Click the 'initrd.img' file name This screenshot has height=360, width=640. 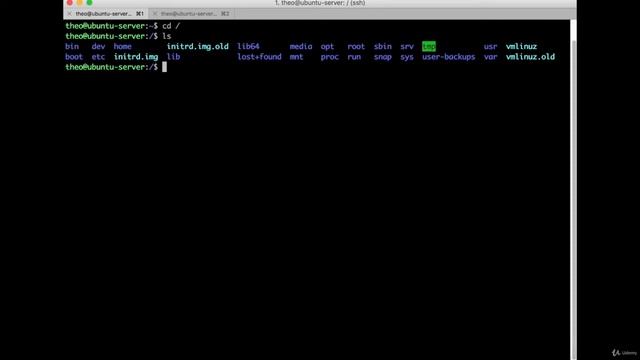click(136, 57)
